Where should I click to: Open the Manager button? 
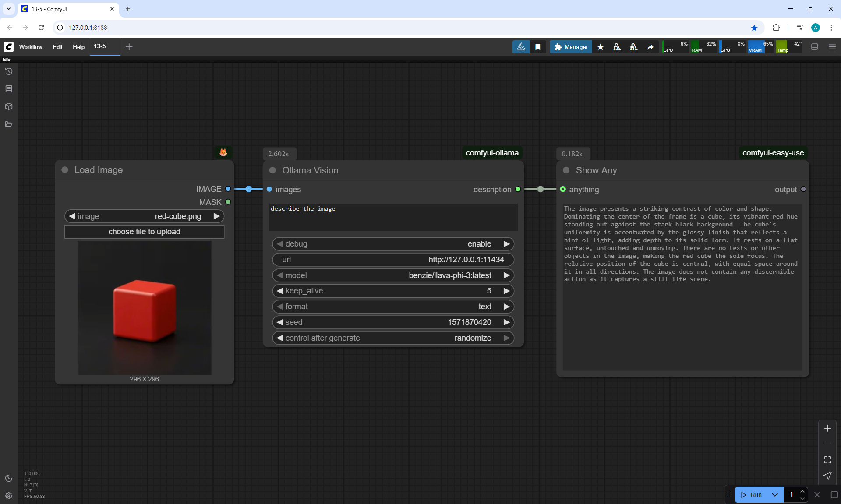point(571,47)
